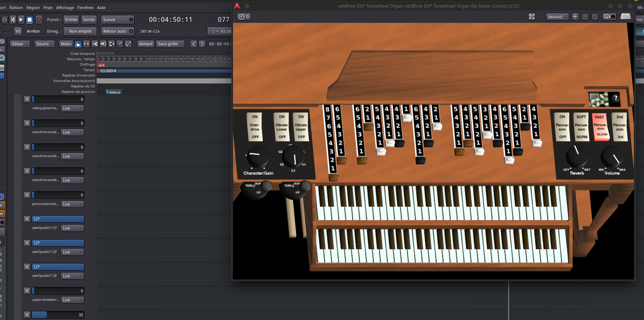Toggle the Suivre (follow playhead) button
This screenshot has height=320, width=644.
(x=117, y=20)
